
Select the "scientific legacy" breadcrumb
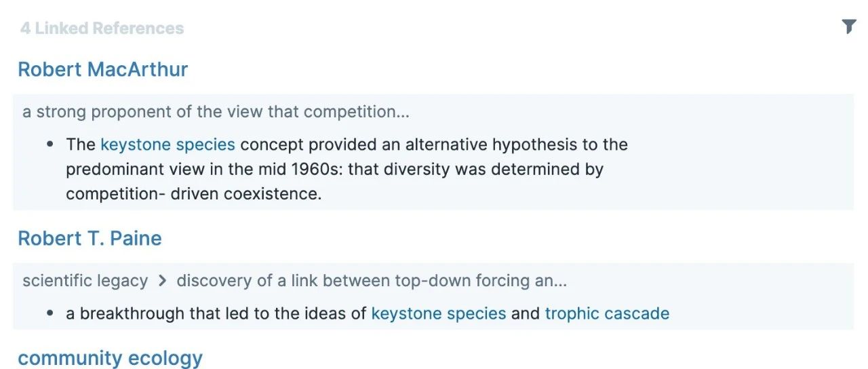click(85, 281)
